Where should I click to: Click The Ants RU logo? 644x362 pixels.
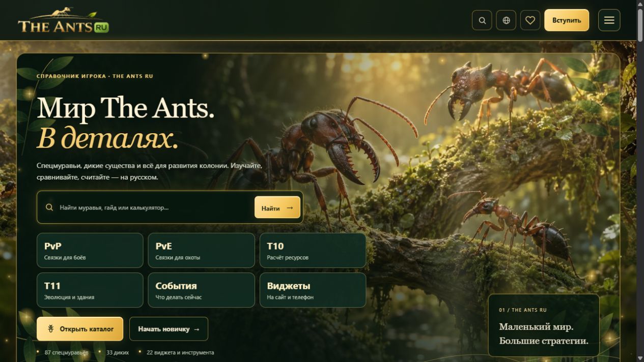pos(63,21)
